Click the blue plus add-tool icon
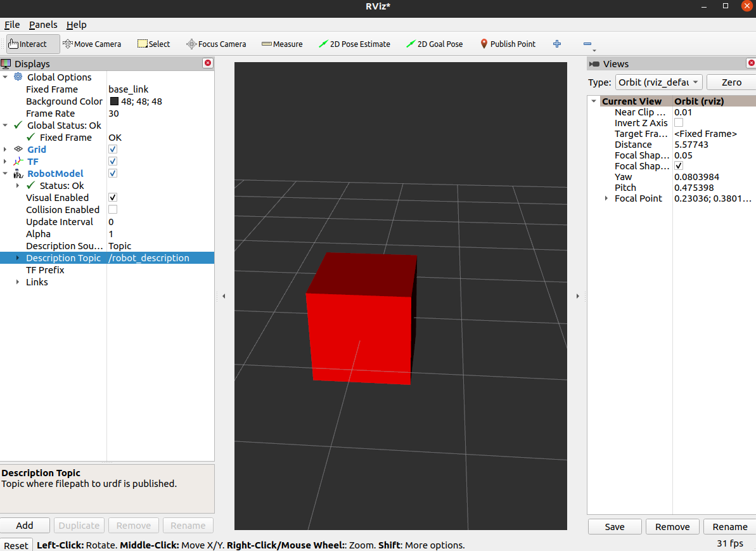756x551 pixels. (x=557, y=44)
